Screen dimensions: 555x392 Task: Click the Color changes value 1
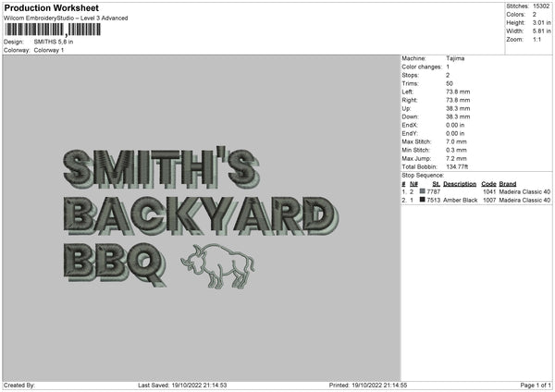point(448,67)
